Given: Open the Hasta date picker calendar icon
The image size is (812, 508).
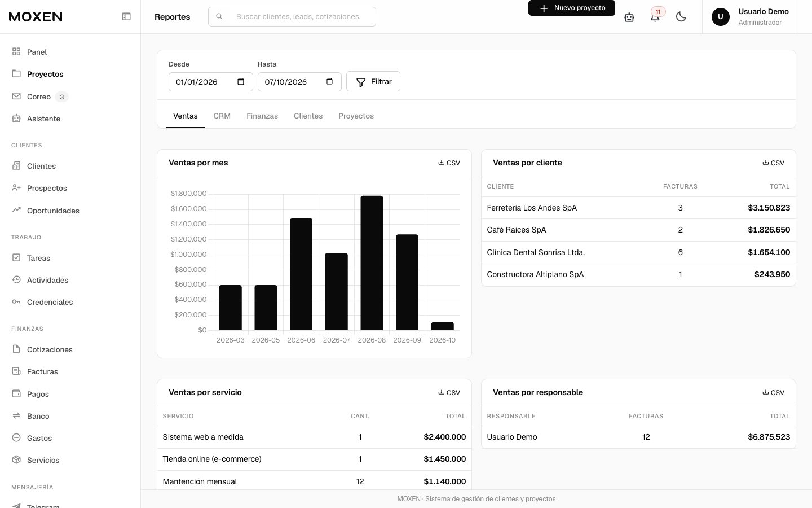Looking at the screenshot, I should 330,82.
